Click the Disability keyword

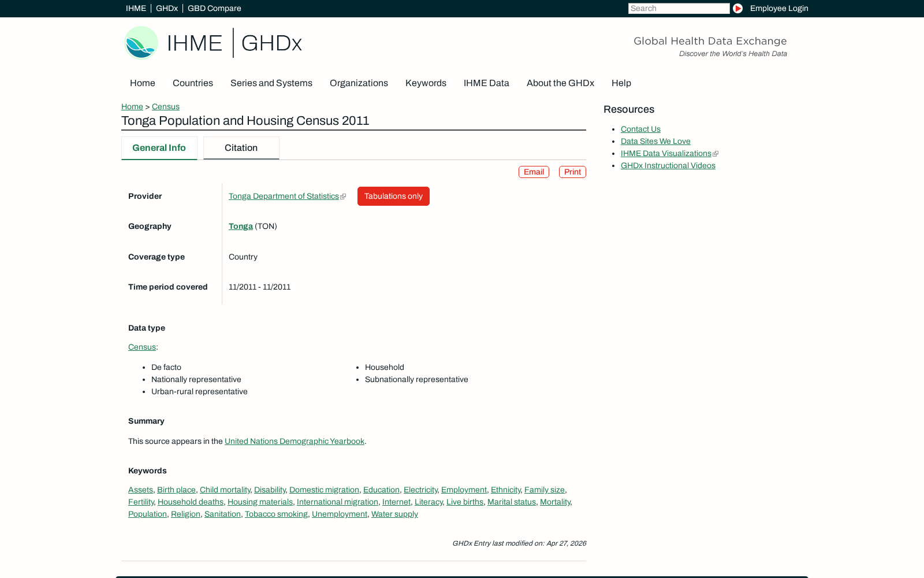coord(270,490)
